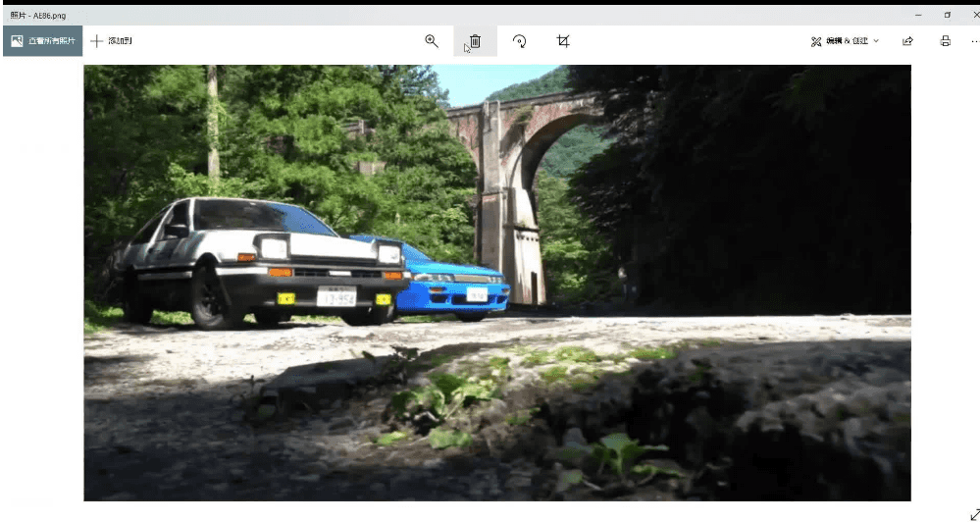The height and width of the screenshot is (522, 980).
Task: Click the title bar text 照片 - AE86.png
Action: (38, 15)
